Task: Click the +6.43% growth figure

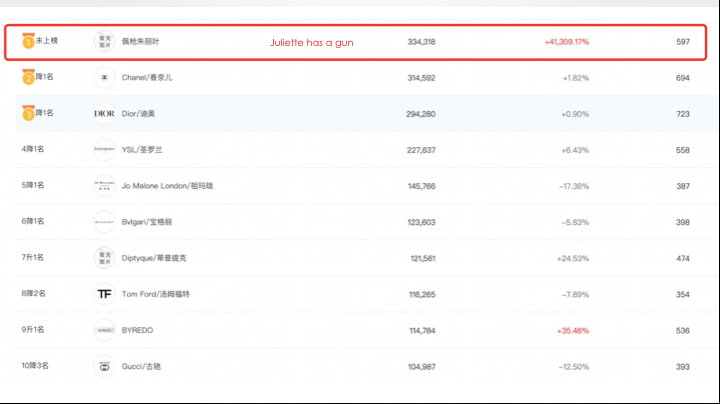Action: pyautogui.click(x=575, y=150)
